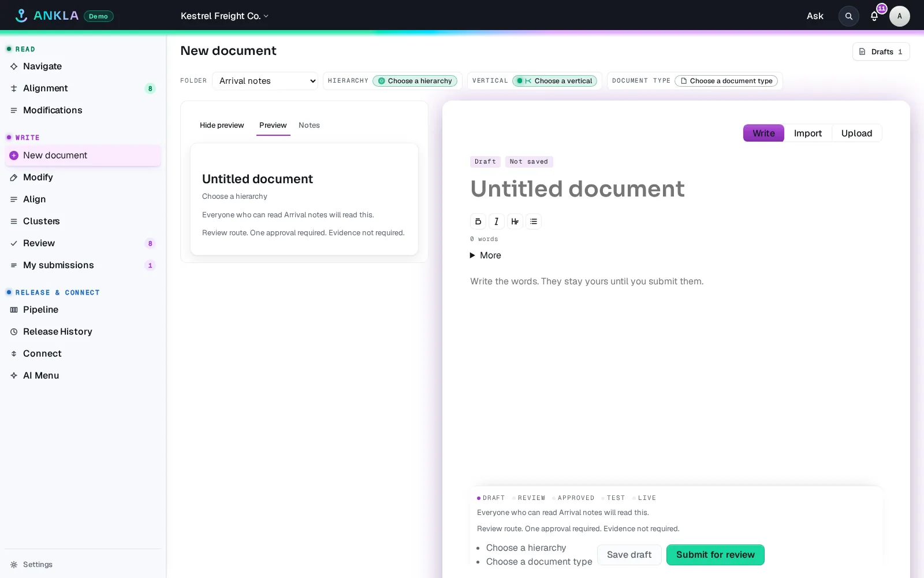924x578 pixels.
Task: Open the Review sidebar item
Action: coord(83,243)
